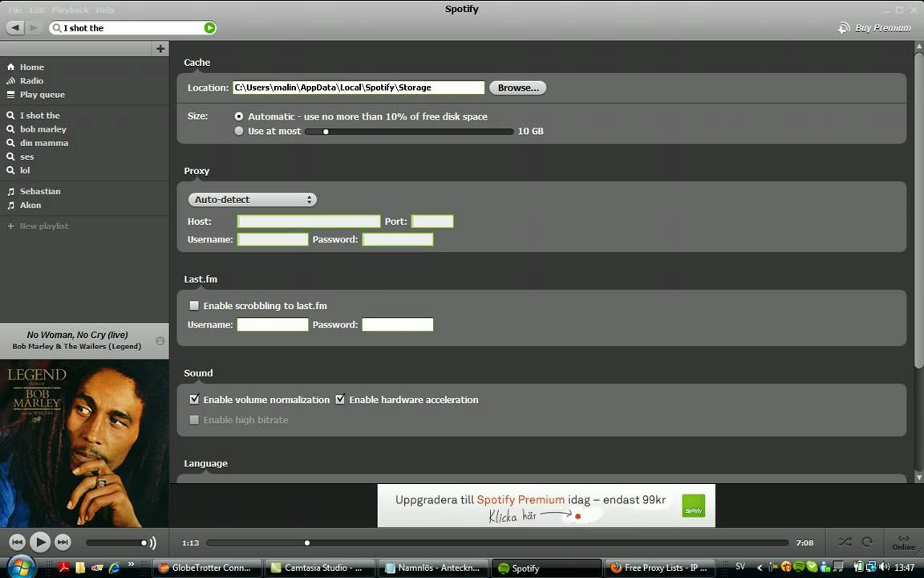The image size is (924, 578).
Task: Open the File menu
Action: (14, 10)
